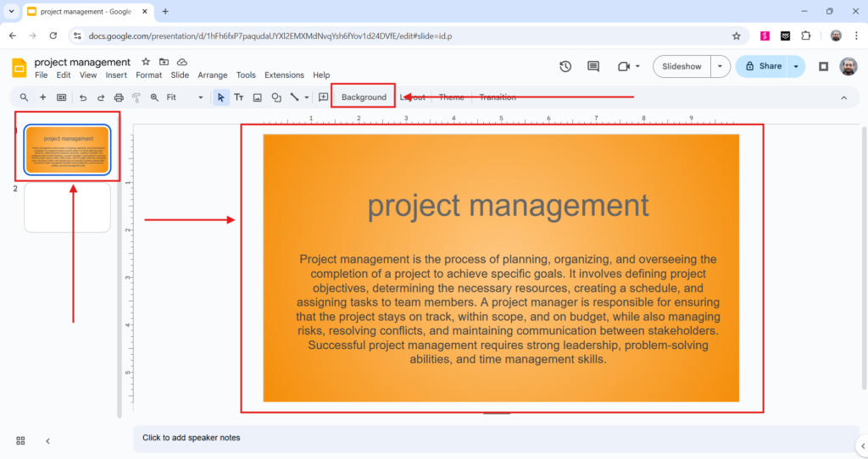Open the Arrange menu
The width and height of the screenshot is (868, 459).
213,75
